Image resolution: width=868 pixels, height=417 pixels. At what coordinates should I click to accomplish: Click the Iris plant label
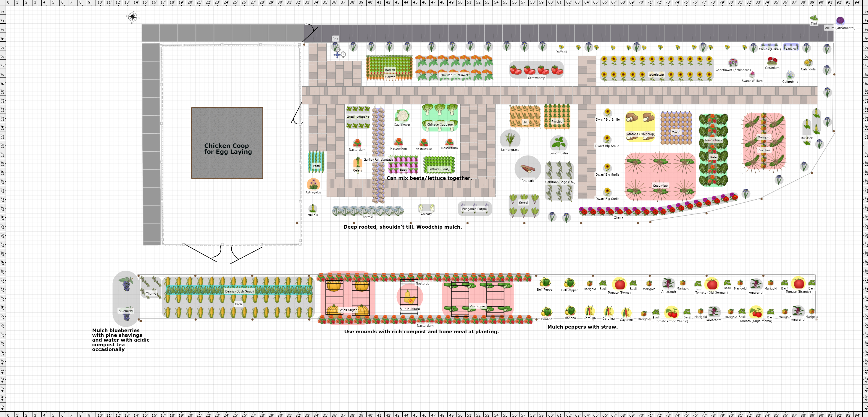pyautogui.click(x=335, y=39)
